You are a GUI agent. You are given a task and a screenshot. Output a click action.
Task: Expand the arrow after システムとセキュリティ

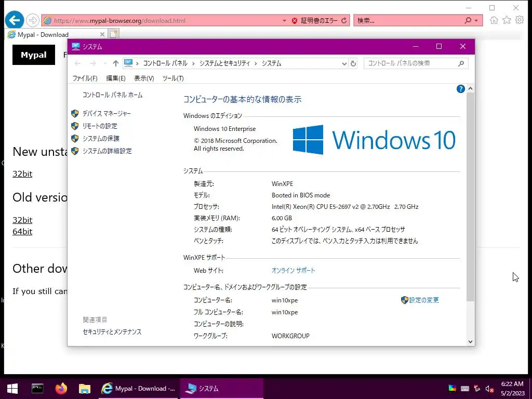(256, 63)
